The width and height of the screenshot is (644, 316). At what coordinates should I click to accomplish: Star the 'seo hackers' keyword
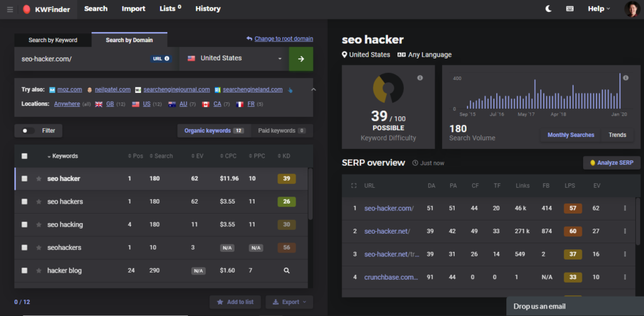point(38,202)
